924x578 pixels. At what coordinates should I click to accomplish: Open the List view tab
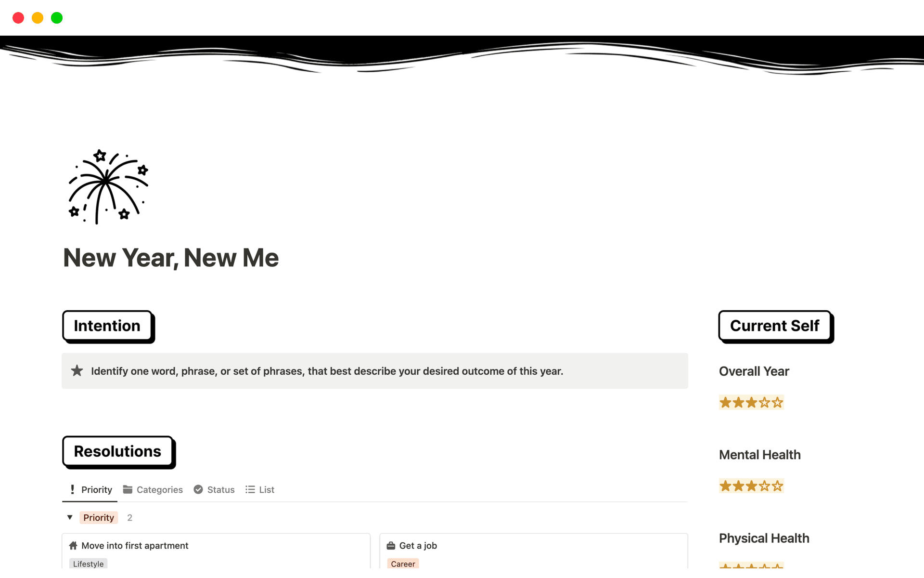coord(266,490)
